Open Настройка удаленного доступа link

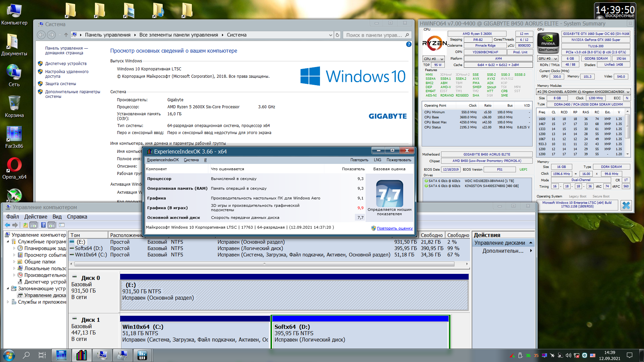67,74
